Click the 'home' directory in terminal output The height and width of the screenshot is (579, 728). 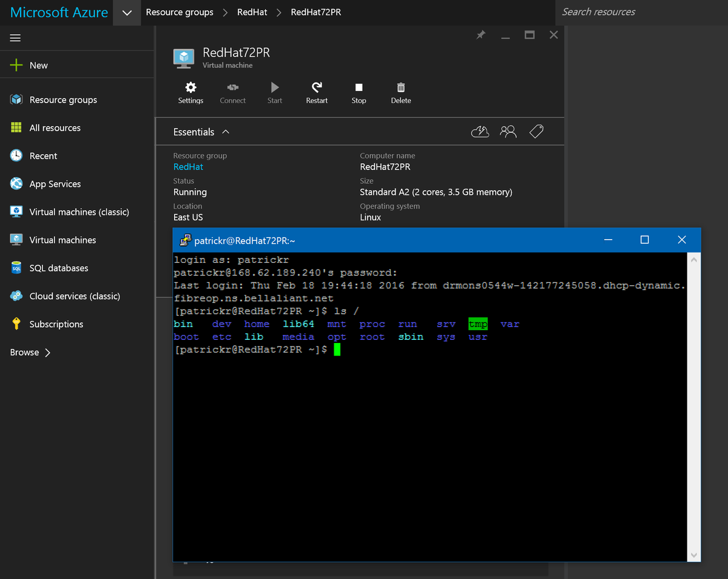257,324
